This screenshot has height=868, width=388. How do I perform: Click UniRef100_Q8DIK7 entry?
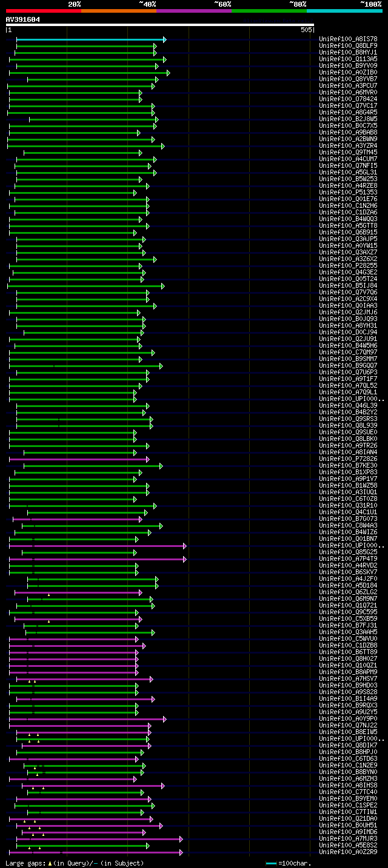pyautogui.click(x=348, y=746)
